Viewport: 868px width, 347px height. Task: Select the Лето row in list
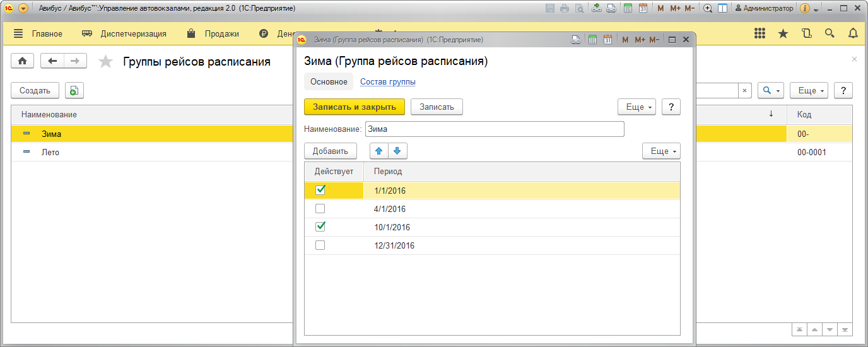[x=50, y=152]
